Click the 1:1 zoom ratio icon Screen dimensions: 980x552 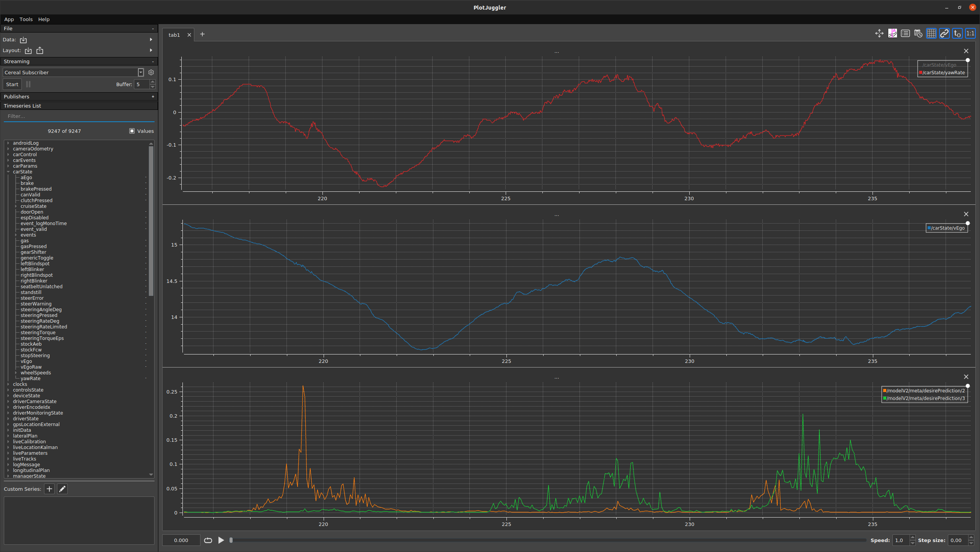[970, 33]
